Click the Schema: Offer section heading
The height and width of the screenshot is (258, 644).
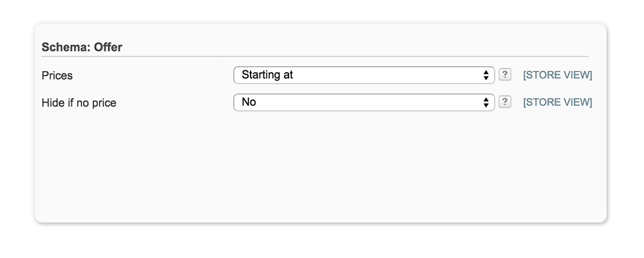(x=82, y=47)
